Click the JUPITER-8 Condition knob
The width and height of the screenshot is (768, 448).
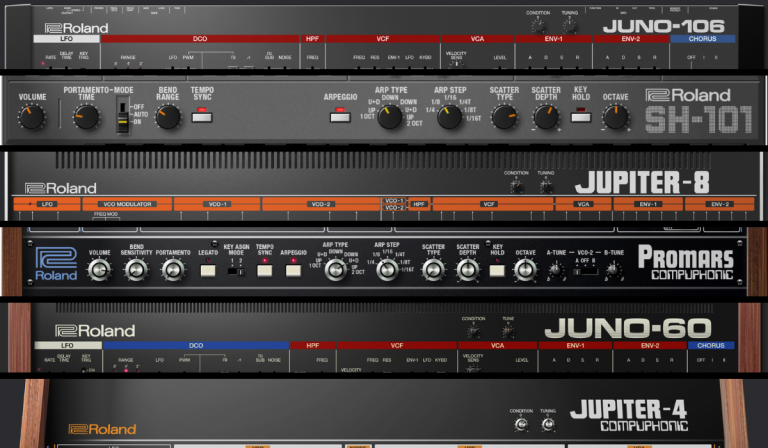[516, 185]
